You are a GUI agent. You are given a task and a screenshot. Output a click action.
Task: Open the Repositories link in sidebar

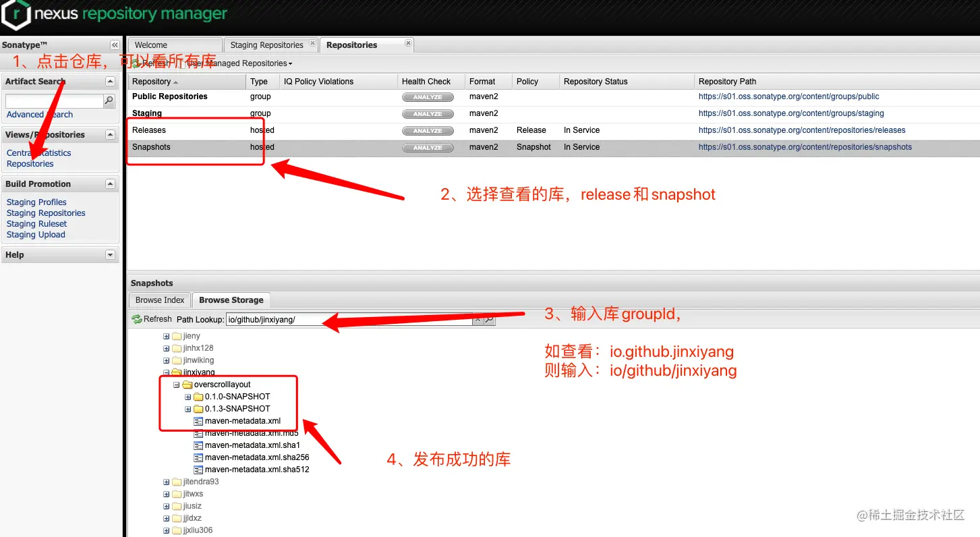(x=30, y=164)
